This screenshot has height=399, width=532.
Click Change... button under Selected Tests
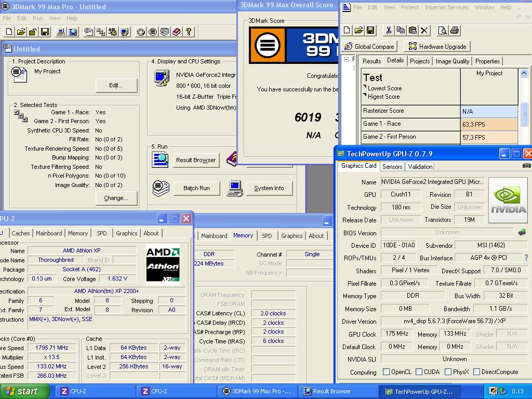coord(116,198)
